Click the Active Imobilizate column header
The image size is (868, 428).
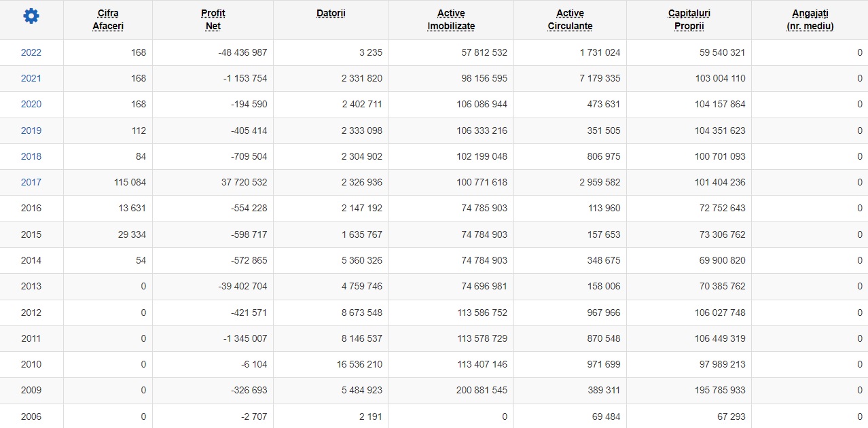451,20
